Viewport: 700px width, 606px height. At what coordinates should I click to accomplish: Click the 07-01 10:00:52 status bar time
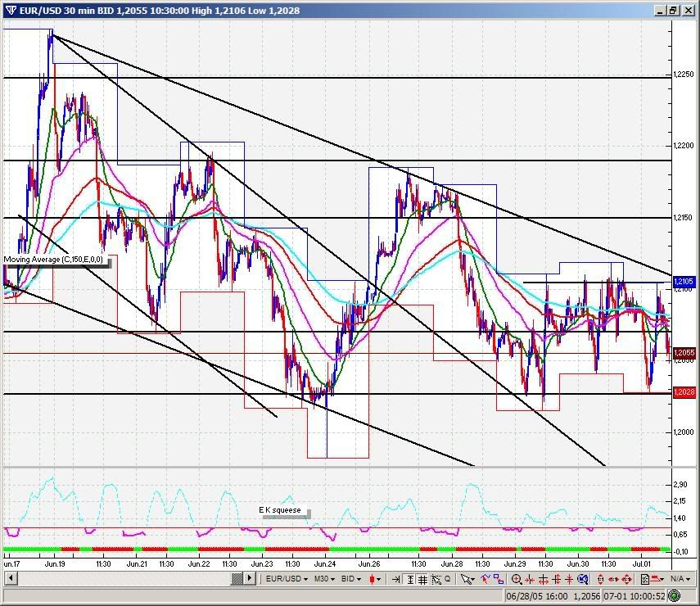click(635, 596)
